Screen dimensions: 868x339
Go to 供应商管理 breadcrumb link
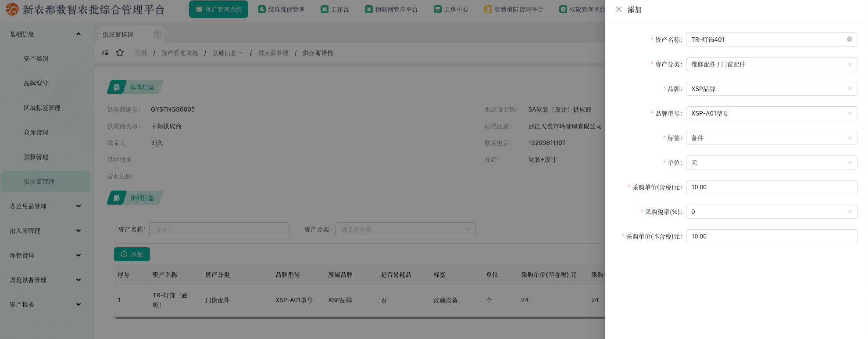(273, 53)
